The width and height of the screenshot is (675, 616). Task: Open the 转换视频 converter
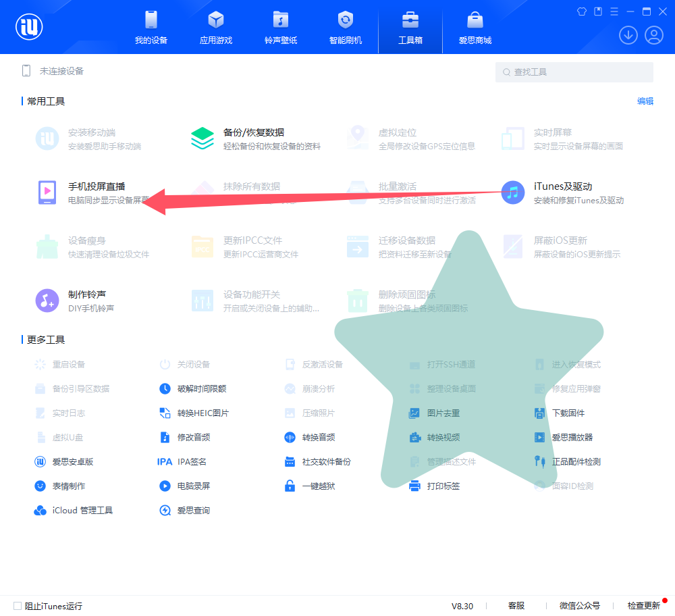(434, 437)
